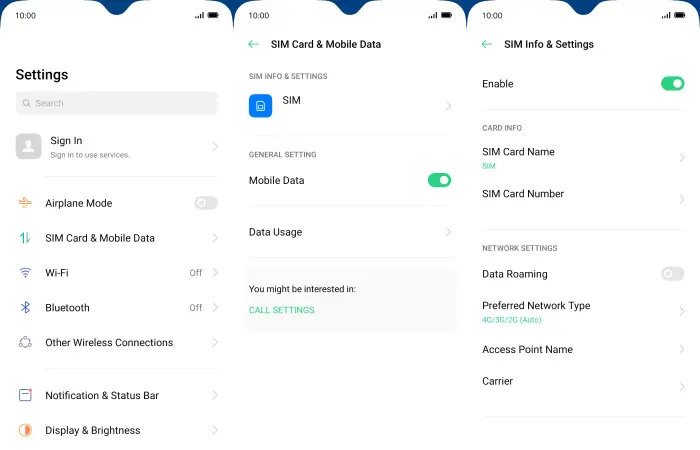Open the Wi-Fi settings entry

(x=117, y=273)
